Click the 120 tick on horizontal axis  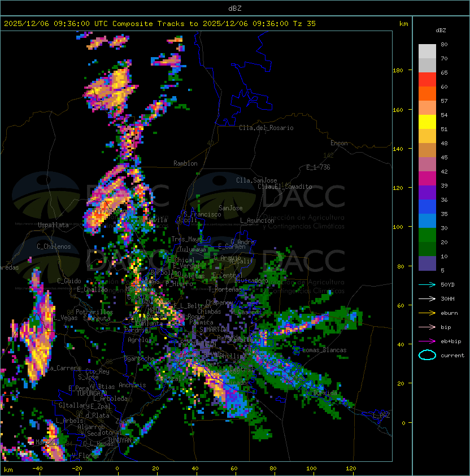[x=351, y=469]
